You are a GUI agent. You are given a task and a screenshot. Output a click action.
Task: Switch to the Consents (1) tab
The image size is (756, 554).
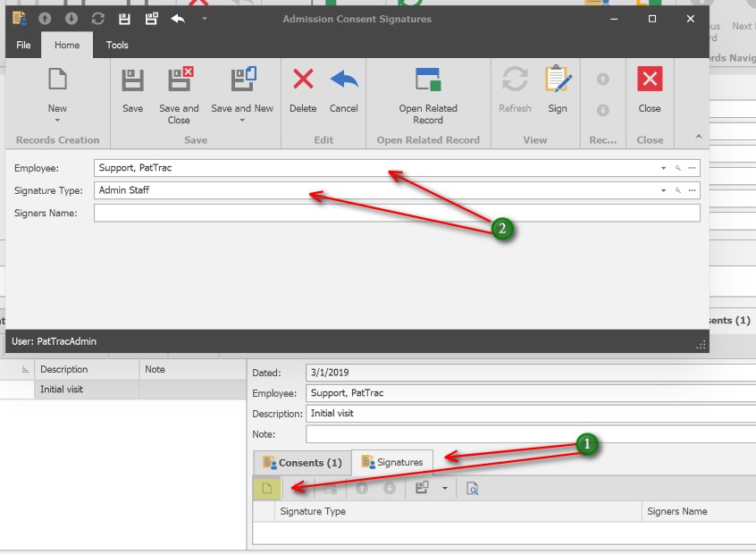coord(302,462)
